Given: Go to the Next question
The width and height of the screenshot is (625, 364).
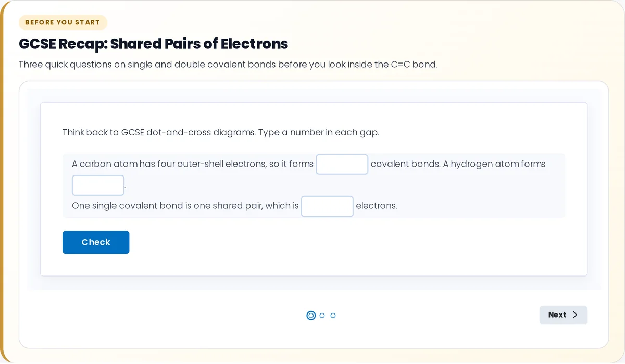Looking at the screenshot, I should point(563,315).
